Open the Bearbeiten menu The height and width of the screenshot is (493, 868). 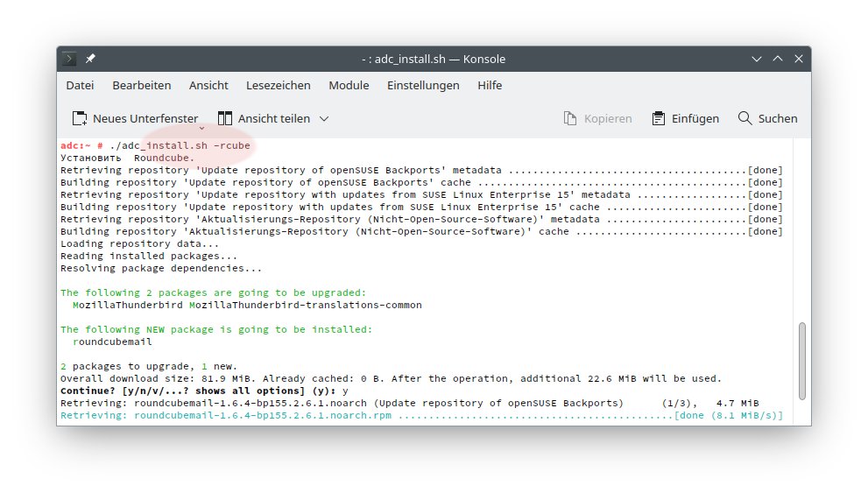coord(141,85)
